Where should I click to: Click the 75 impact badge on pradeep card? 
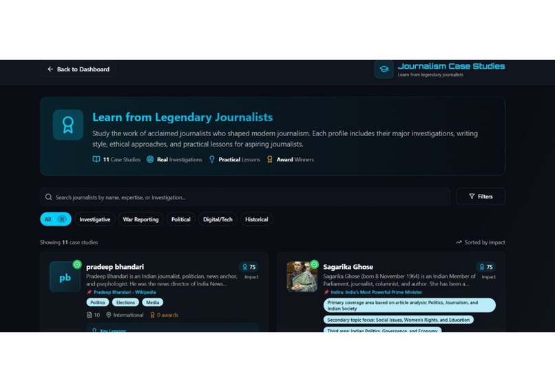click(249, 267)
